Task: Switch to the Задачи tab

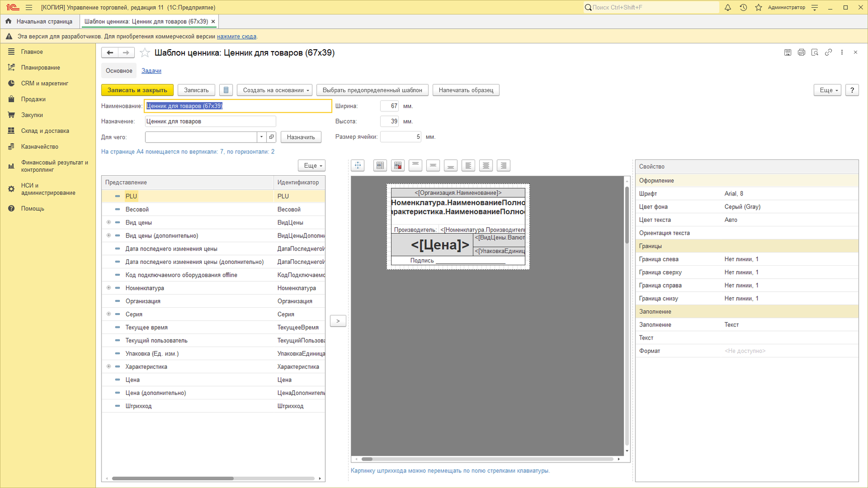Action: (x=151, y=71)
